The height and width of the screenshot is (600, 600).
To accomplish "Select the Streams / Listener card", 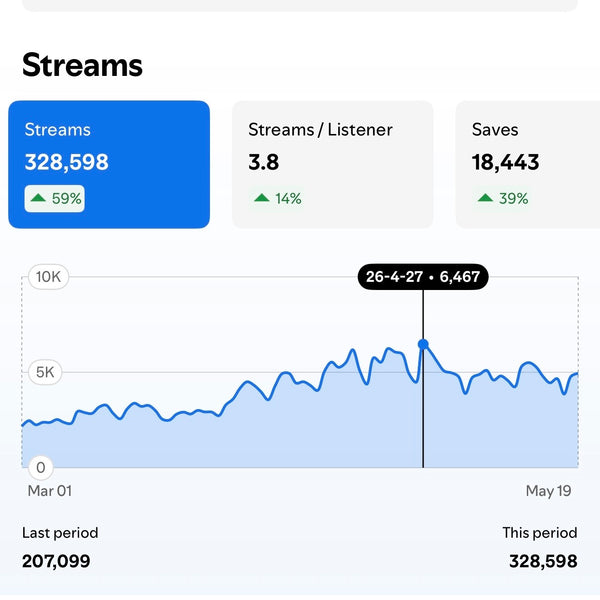I will (333, 165).
